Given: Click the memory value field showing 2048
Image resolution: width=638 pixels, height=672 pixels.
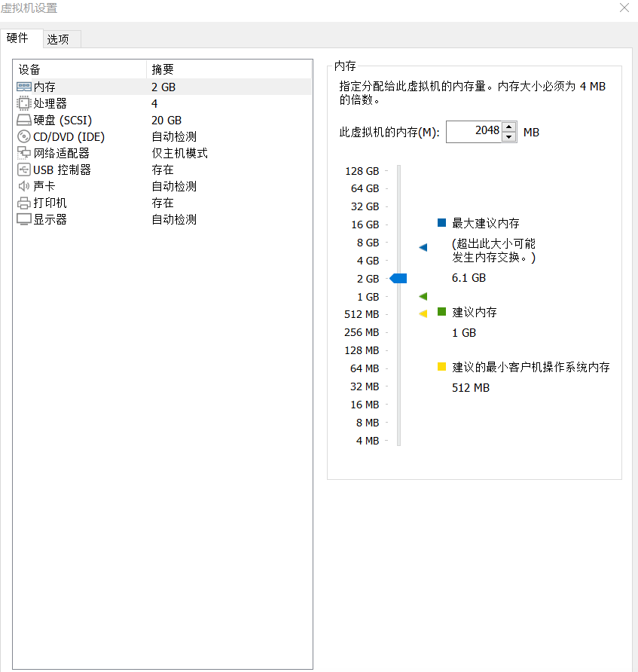Looking at the screenshot, I should (474, 132).
